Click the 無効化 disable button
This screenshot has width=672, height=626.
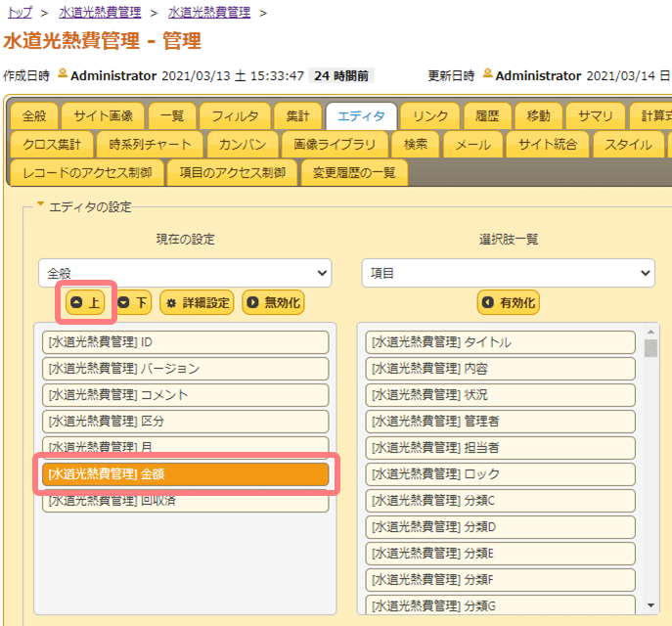pyautogui.click(x=273, y=302)
